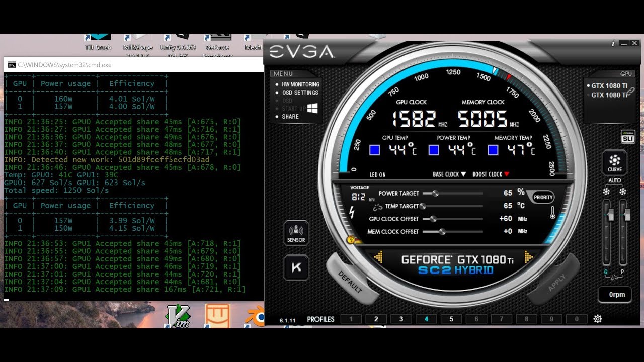
Task: Click the info 'i' icon in EVGA window
Action: pyautogui.click(x=613, y=43)
